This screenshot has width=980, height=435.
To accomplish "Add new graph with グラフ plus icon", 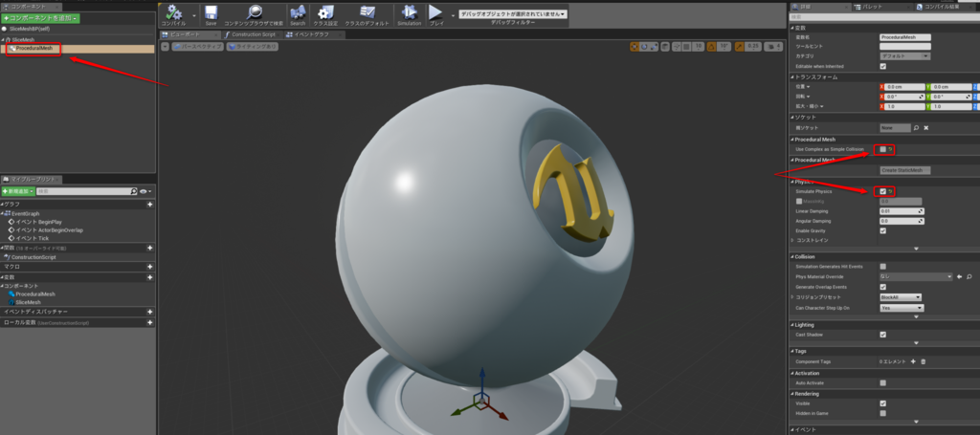I will click(150, 205).
